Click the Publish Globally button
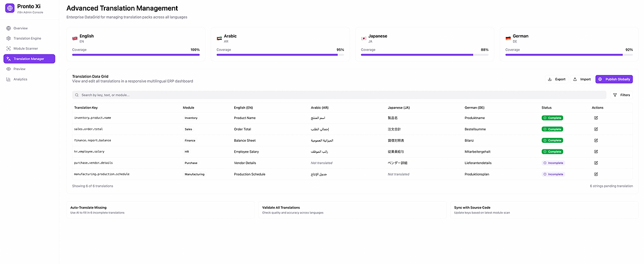The image size is (644, 264). pos(614,79)
